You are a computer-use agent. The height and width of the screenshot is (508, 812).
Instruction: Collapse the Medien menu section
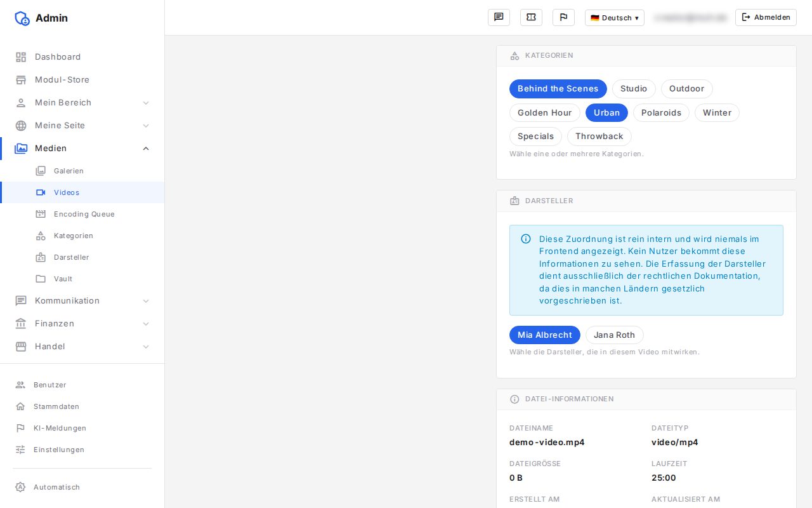coord(82,149)
